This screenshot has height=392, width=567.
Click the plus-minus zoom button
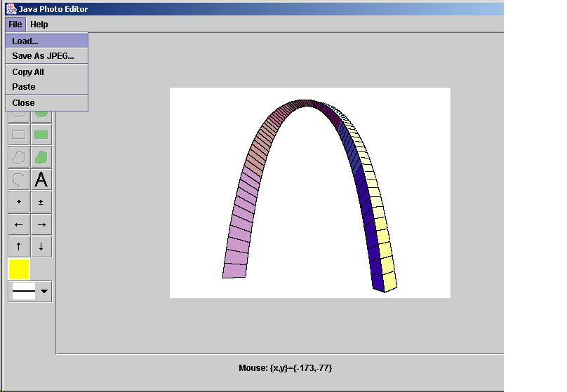41,202
